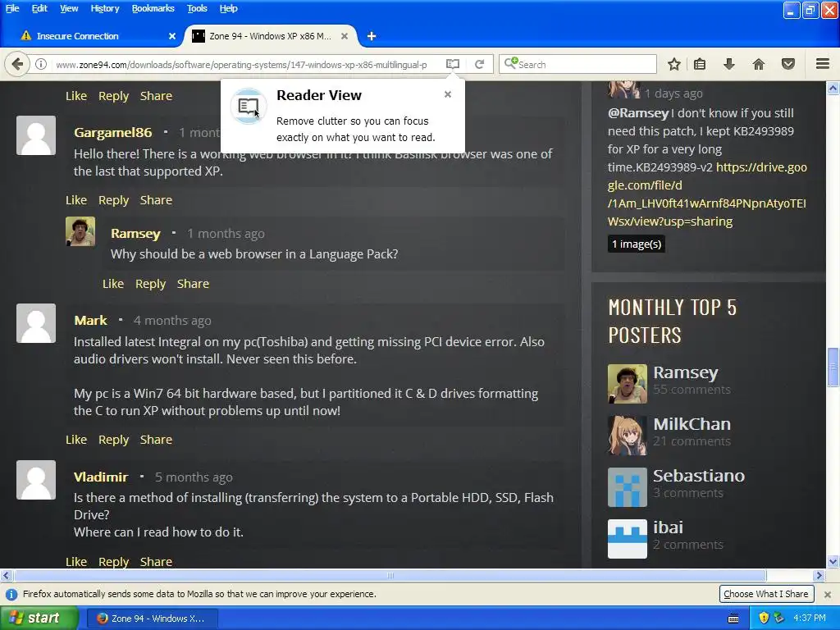This screenshot has height=630, width=840.
Task: Select Zone 94 Firefox taskbar button
Action: pyautogui.click(x=152, y=619)
